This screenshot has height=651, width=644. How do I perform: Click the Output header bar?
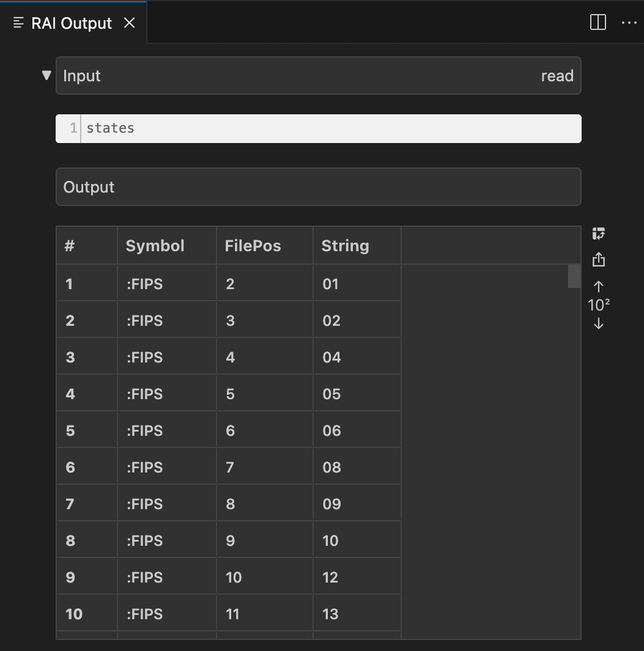click(x=318, y=187)
